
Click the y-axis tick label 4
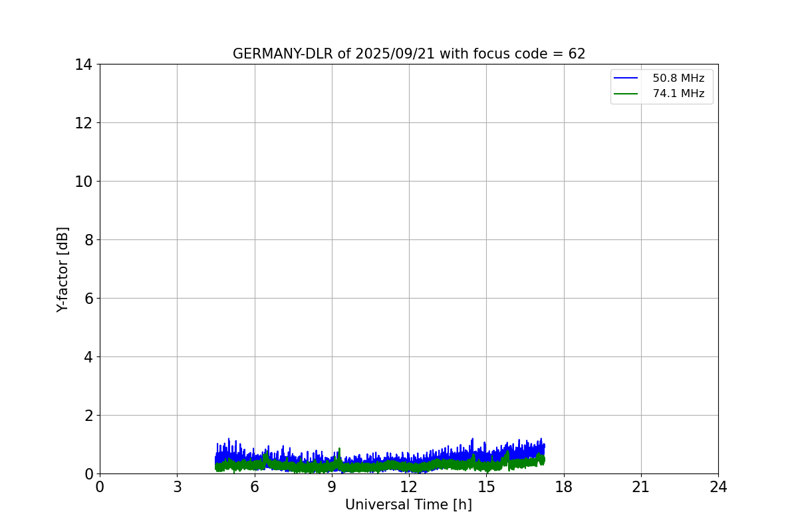pos(88,357)
